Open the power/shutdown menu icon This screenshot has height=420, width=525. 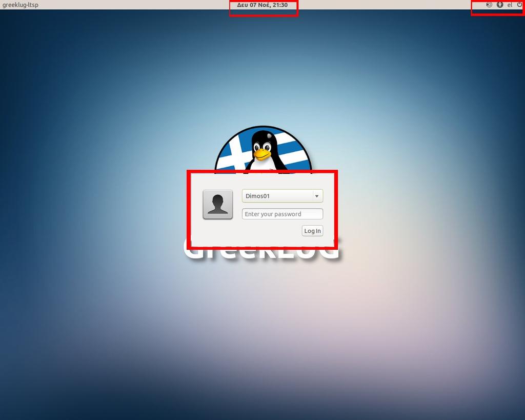click(520, 5)
